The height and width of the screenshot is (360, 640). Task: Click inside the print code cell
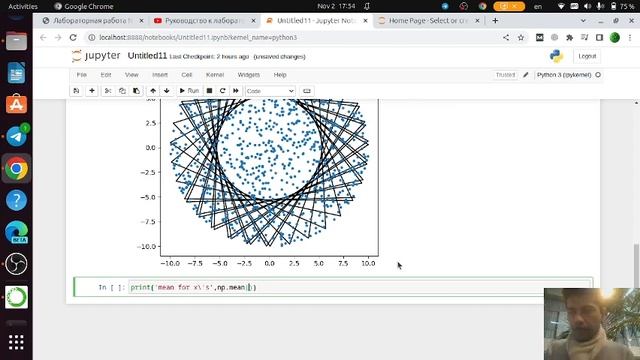[x=360, y=287]
